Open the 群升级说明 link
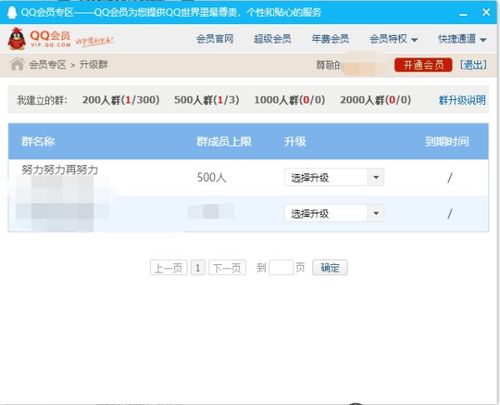500x405 pixels. (462, 100)
